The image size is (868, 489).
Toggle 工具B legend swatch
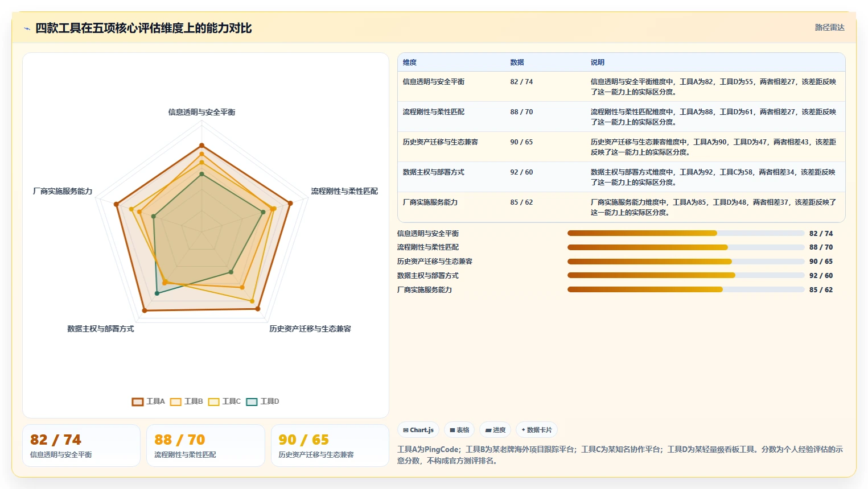pyautogui.click(x=176, y=401)
